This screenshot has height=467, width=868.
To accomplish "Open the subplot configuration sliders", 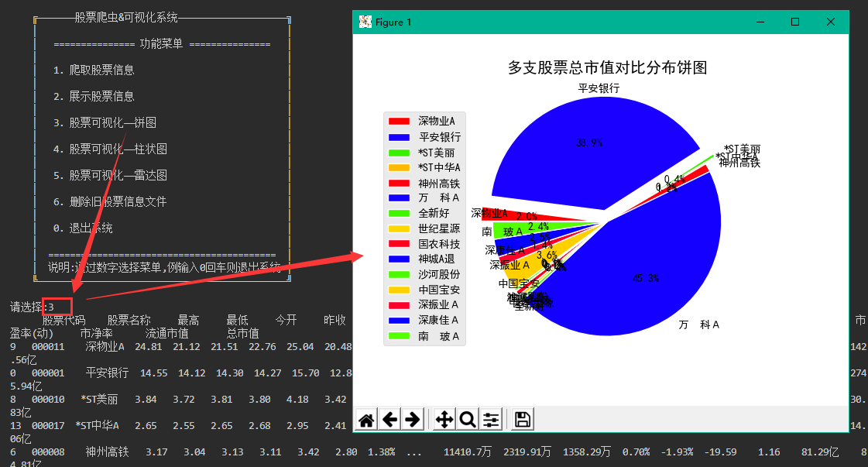I will coord(491,418).
